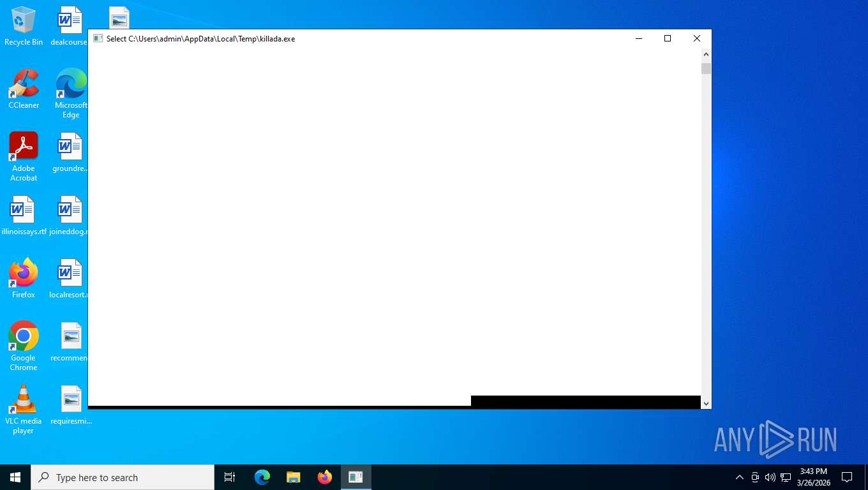Click the console vertical scrollbar thumb
868x490 pixels.
point(706,69)
